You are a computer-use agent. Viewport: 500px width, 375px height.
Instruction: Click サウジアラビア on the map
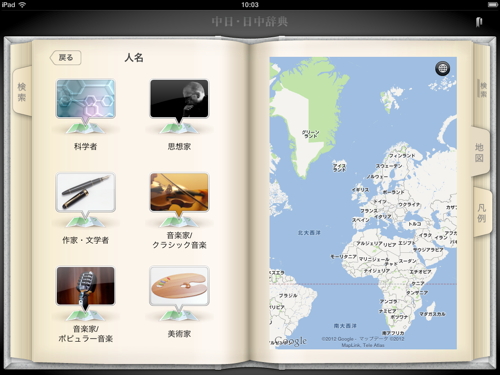(428, 250)
